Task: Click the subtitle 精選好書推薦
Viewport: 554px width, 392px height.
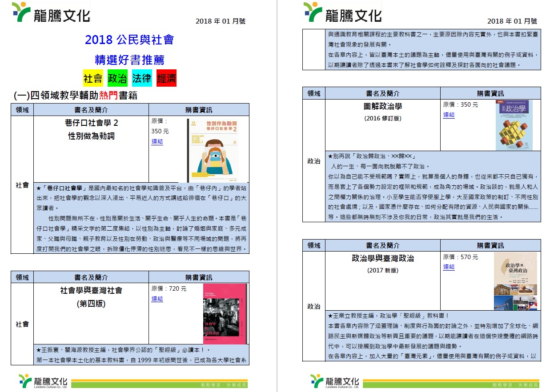Action: tap(129, 60)
